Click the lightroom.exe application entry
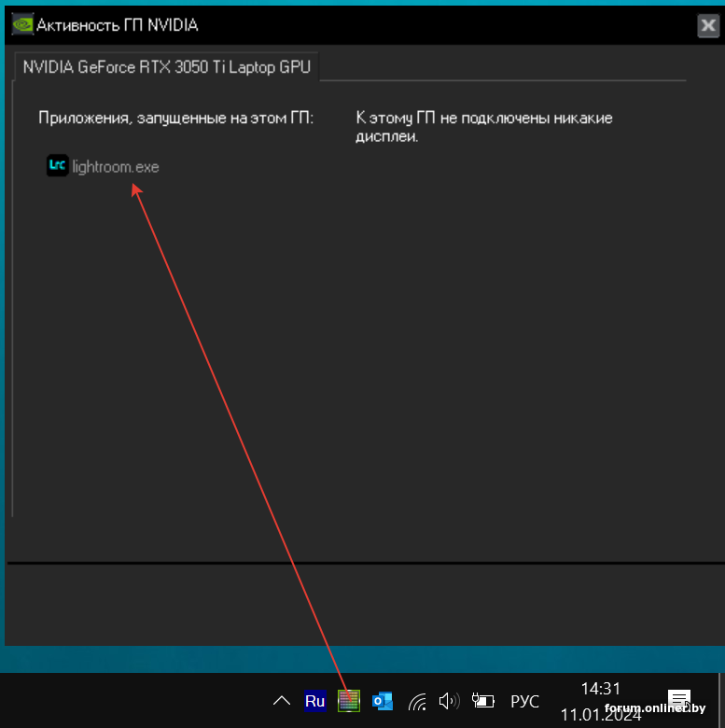Viewport: 725px width, 728px height. click(103, 166)
